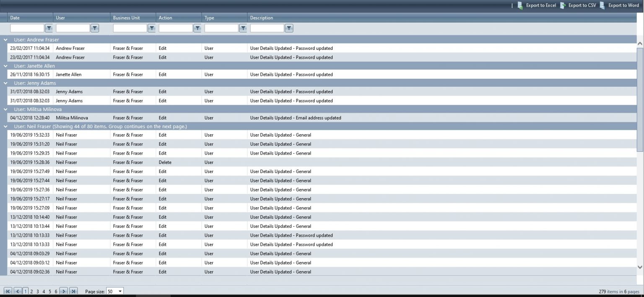Click the Militsa Milinova user cell
This screenshot has width=644, height=297.
click(x=72, y=118)
